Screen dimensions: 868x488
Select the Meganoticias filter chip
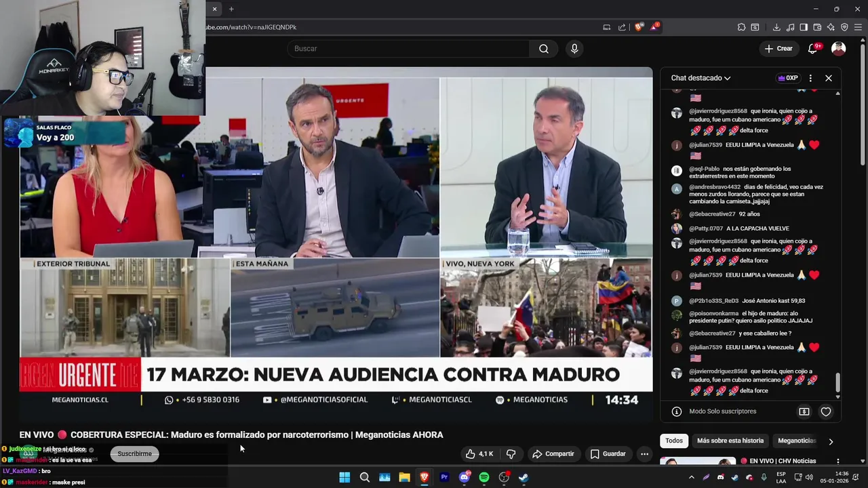797,441
